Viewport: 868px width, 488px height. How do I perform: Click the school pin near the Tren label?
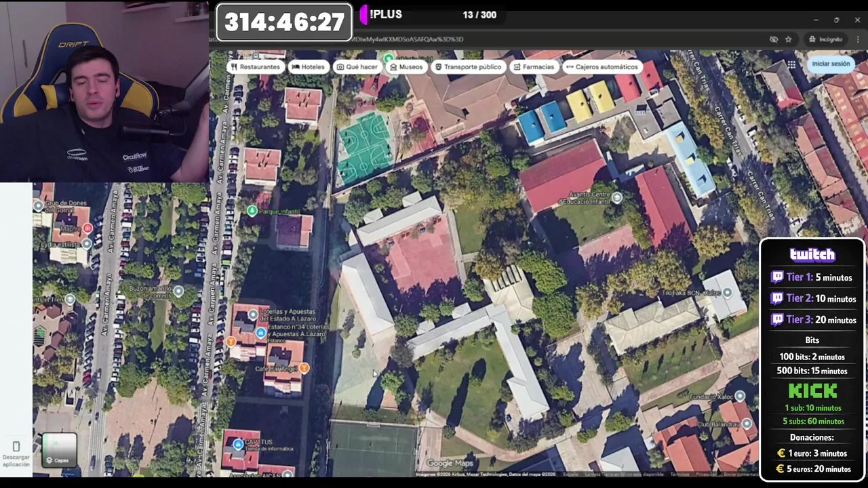(x=70, y=299)
